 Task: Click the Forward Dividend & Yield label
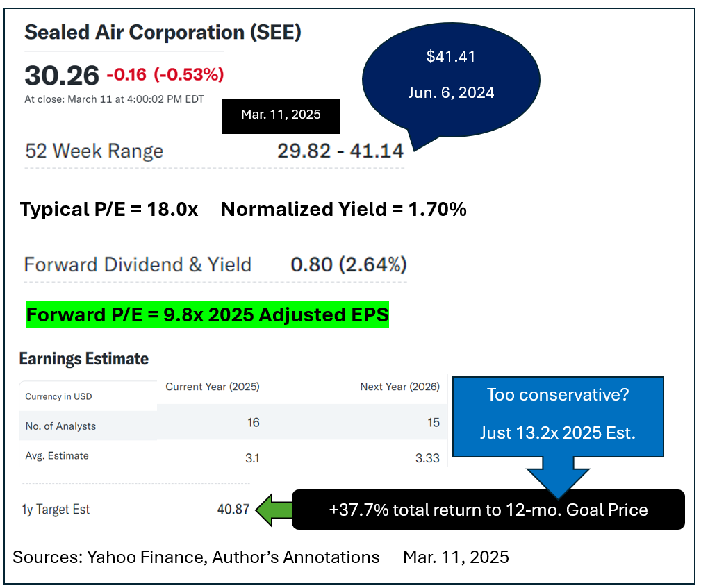(x=138, y=264)
